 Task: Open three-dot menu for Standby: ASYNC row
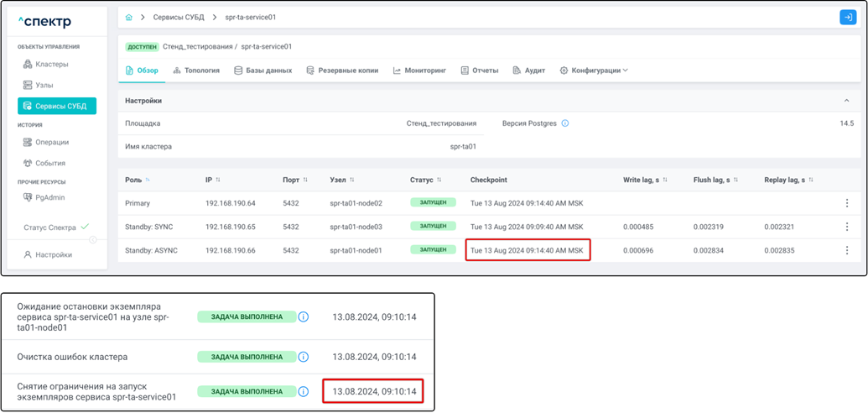[x=846, y=250]
